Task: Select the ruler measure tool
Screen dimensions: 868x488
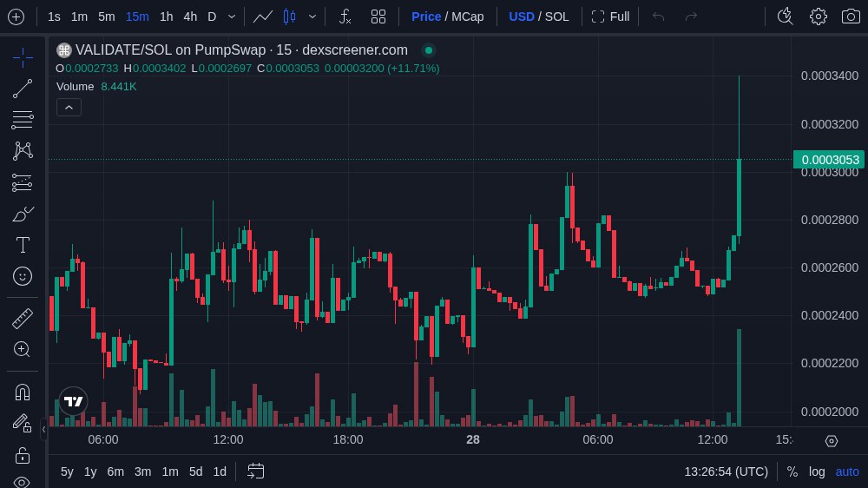Action: (x=23, y=318)
